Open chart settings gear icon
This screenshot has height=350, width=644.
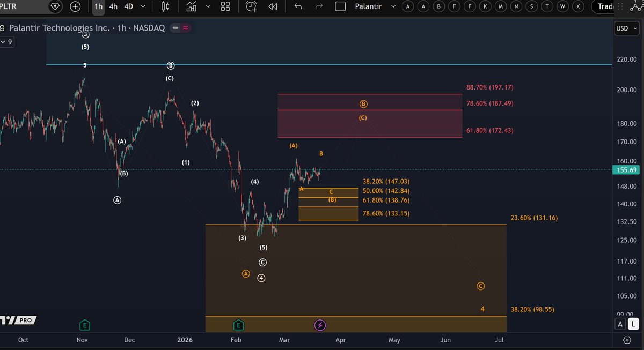[x=627, y=340]
